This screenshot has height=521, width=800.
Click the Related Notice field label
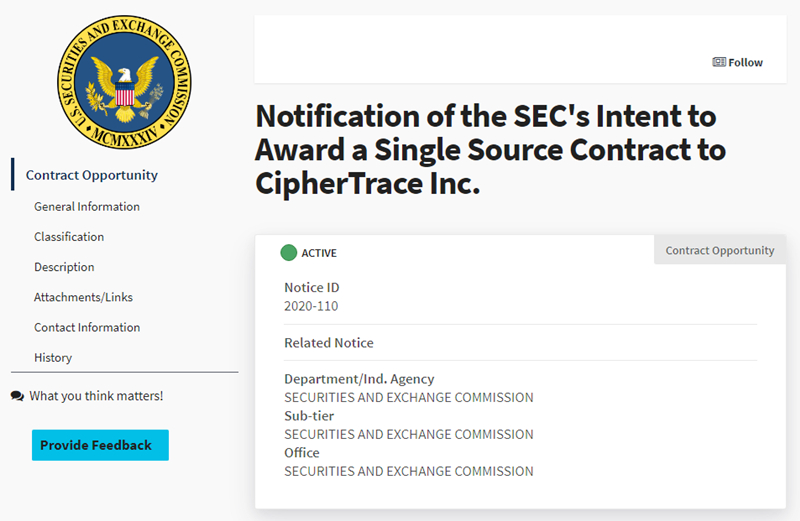(x=329, y=343)
